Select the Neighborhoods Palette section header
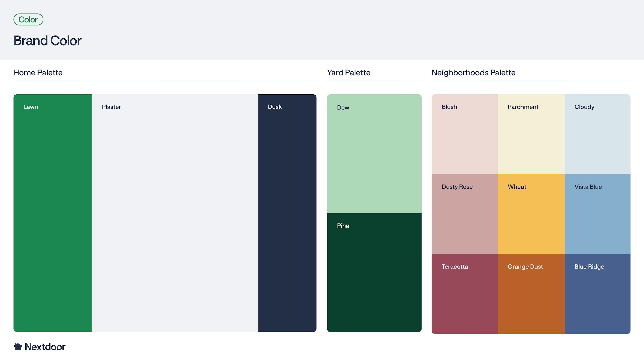Viewport: 644px width, 362px height. (473, 73)
